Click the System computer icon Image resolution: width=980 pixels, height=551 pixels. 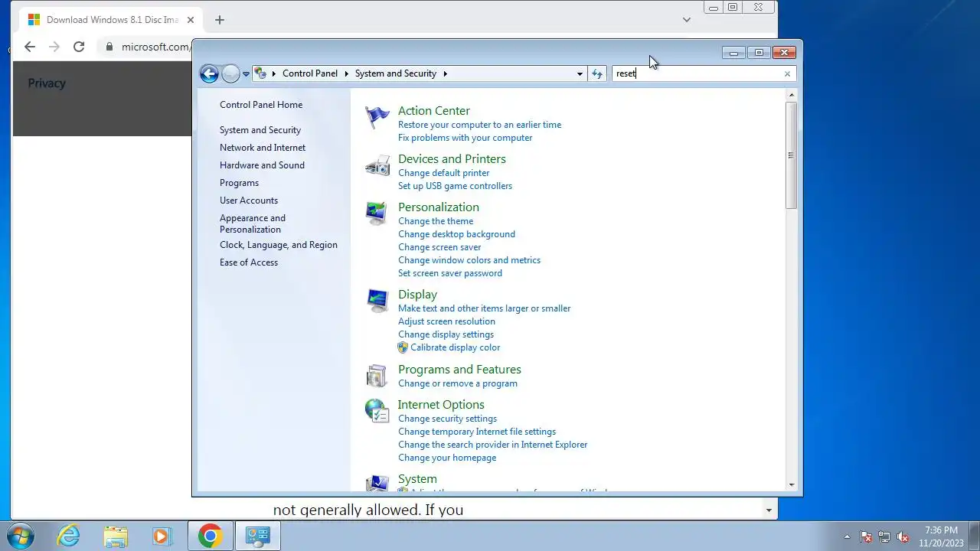tap(377, 483)
